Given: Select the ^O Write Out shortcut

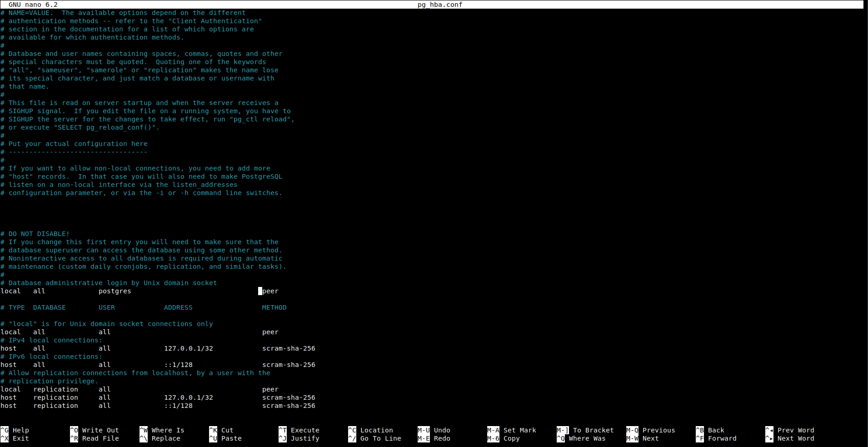Looking at the screenshot, I should (x=95, y=430).
